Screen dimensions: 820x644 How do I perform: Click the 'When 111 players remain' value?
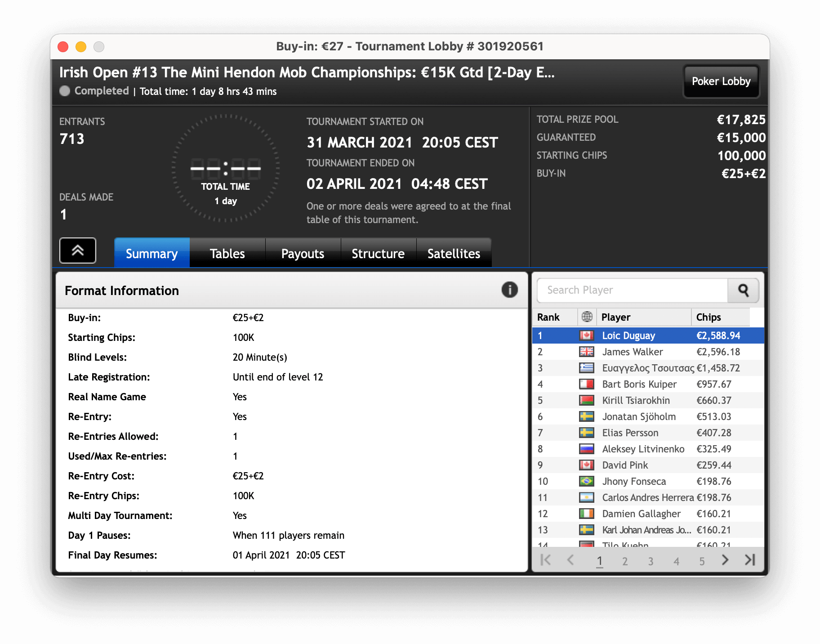[x=289, y=535]
